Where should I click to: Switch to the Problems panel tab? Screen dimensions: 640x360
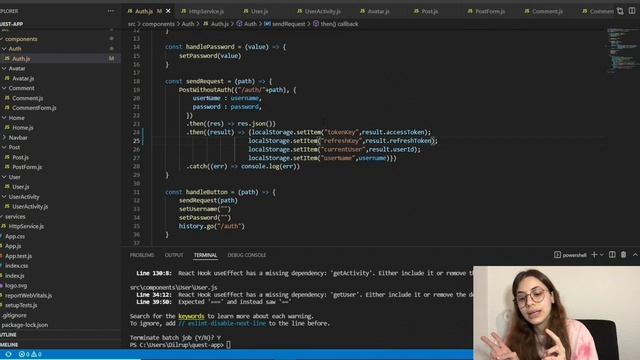pyautogui.click(x=142, y=255)
